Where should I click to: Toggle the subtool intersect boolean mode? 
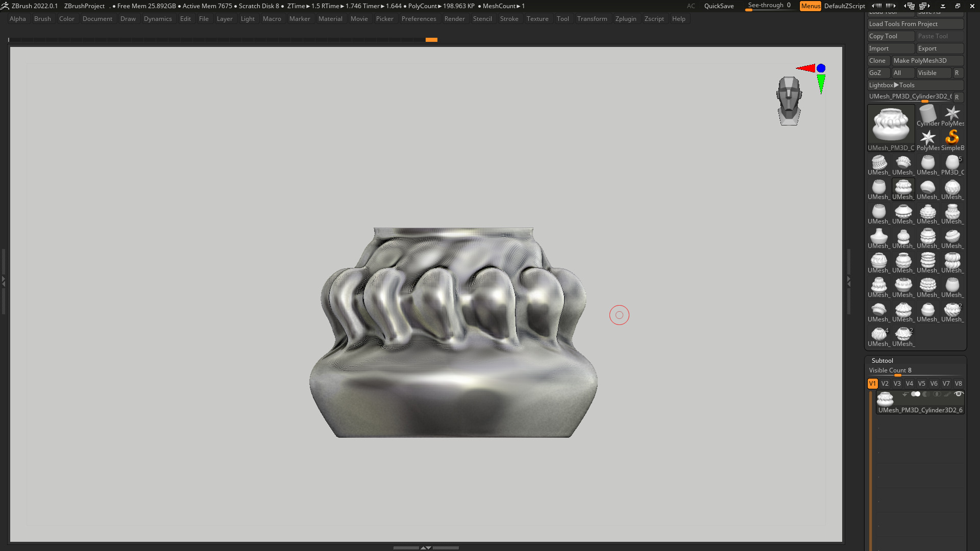(x=937, y=394)
